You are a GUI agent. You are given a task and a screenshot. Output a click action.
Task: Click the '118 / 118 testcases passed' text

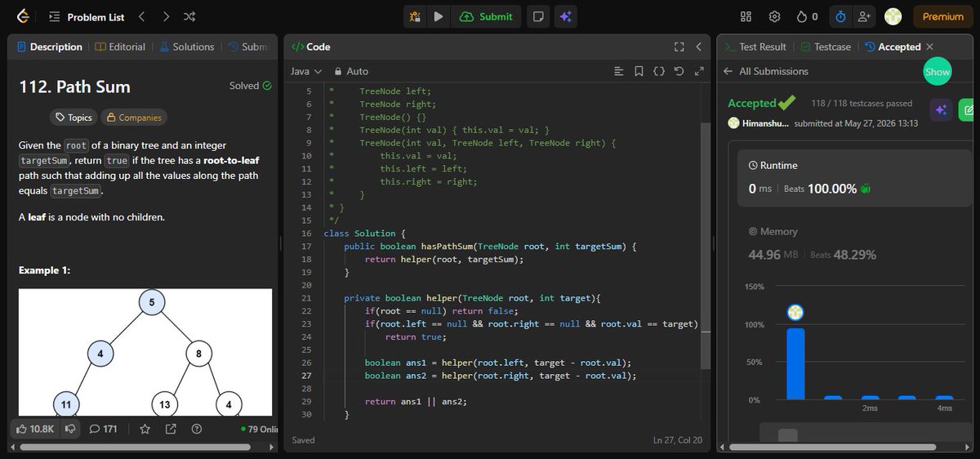862,104
